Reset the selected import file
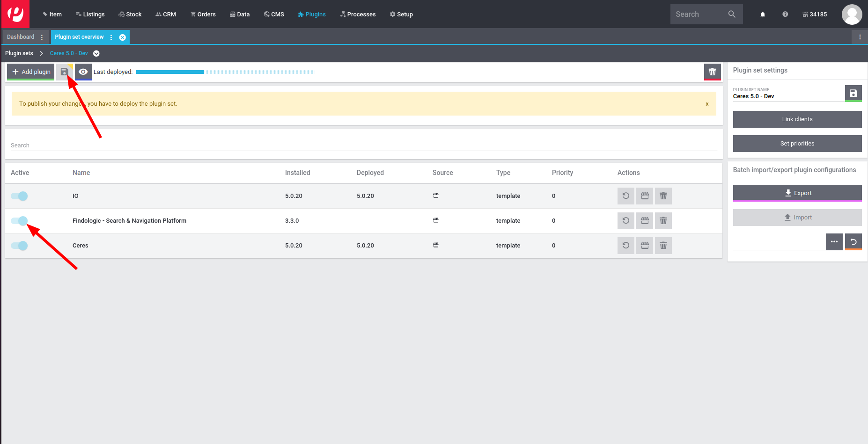This screenshot has height=444, width=868. 853,242
